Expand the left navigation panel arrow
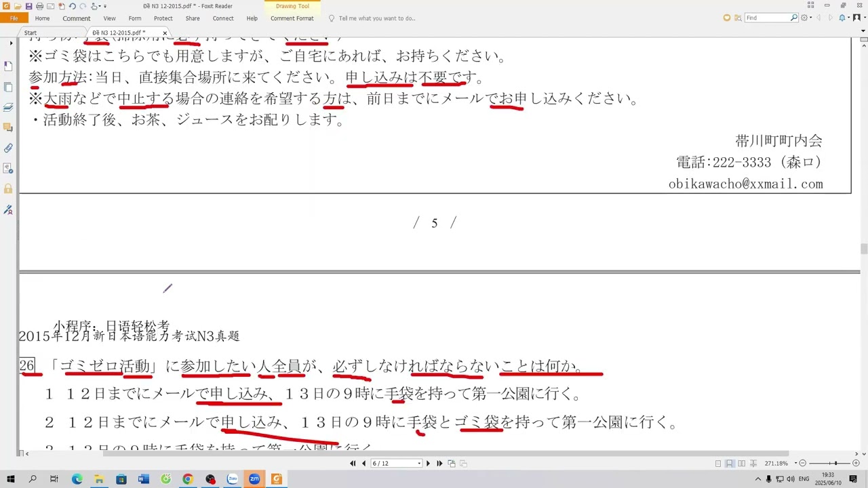 click(x=11, y=43)
